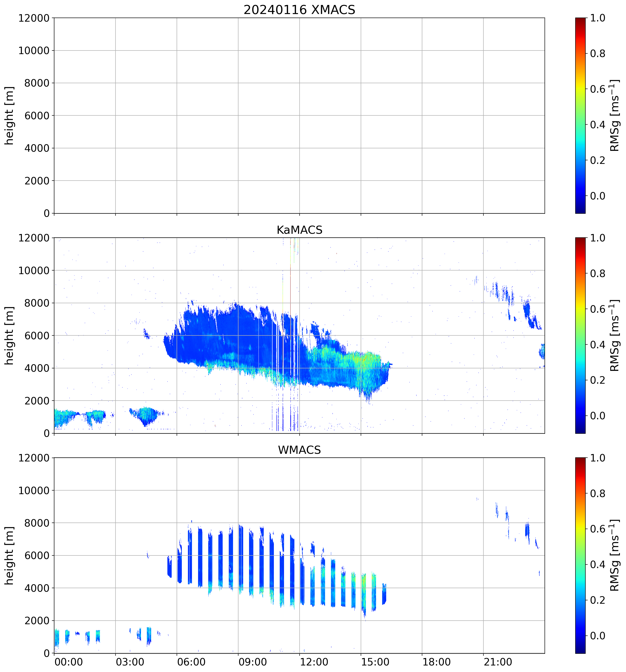Viewport: 626px width, 672px height.
Task: Click the red vertical streak in the KaMACS plot
Action: pos(290,287)
